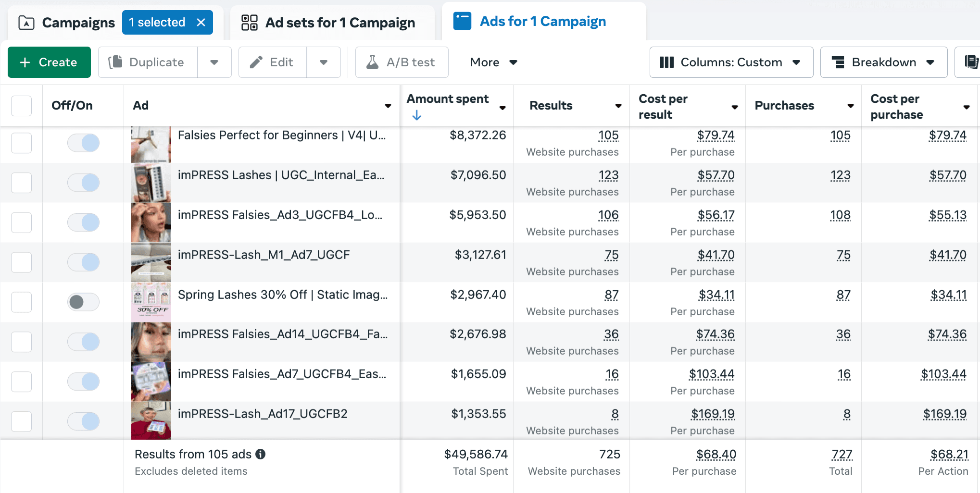
Task: Clear the 1 selected campaign filter
Action: [201, 23]
